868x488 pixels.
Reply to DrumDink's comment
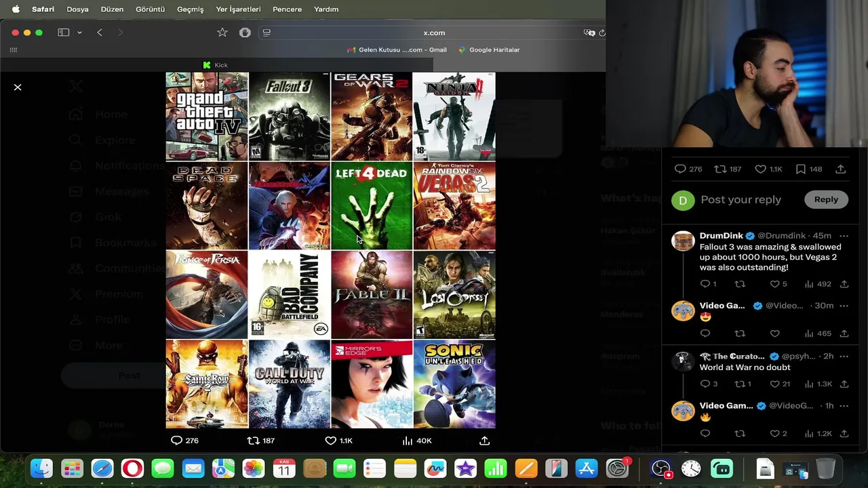705,284
